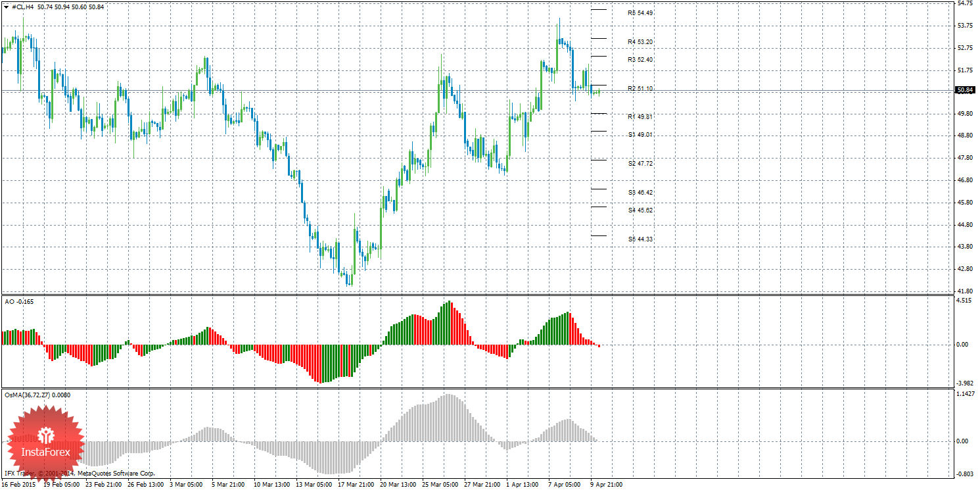Click the AO scale maximum 4.515
This screenshot has width=980, height=490.
[964, 301]
